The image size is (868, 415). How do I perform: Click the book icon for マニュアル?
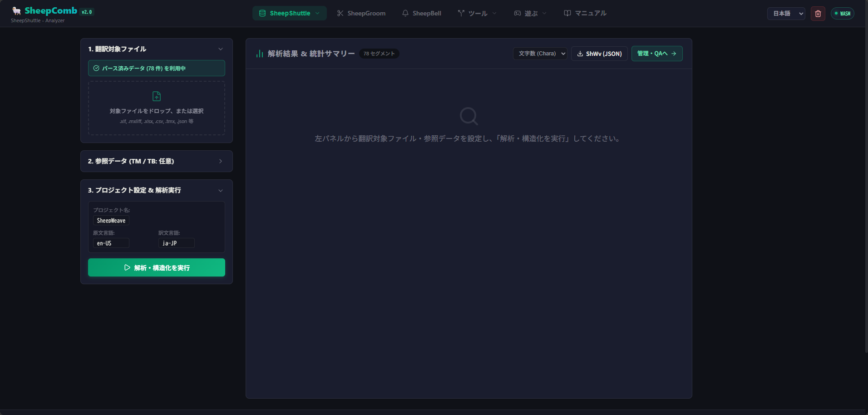pyautogui.click(x=567, y=13)
